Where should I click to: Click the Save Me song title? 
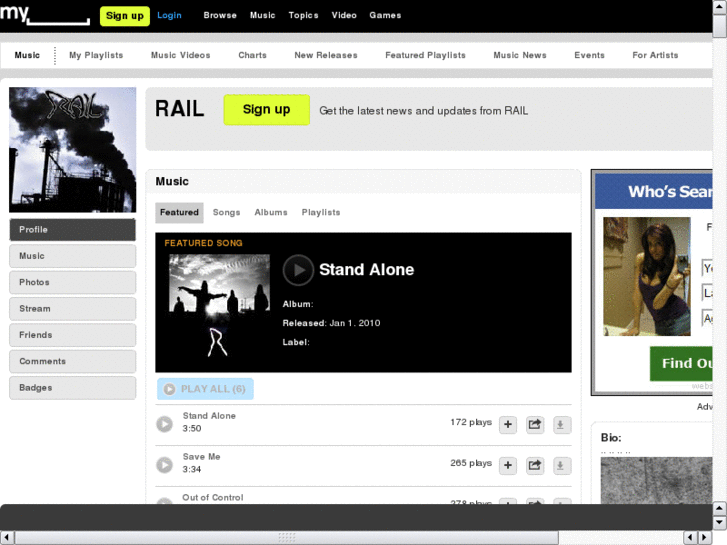[201, 456]
